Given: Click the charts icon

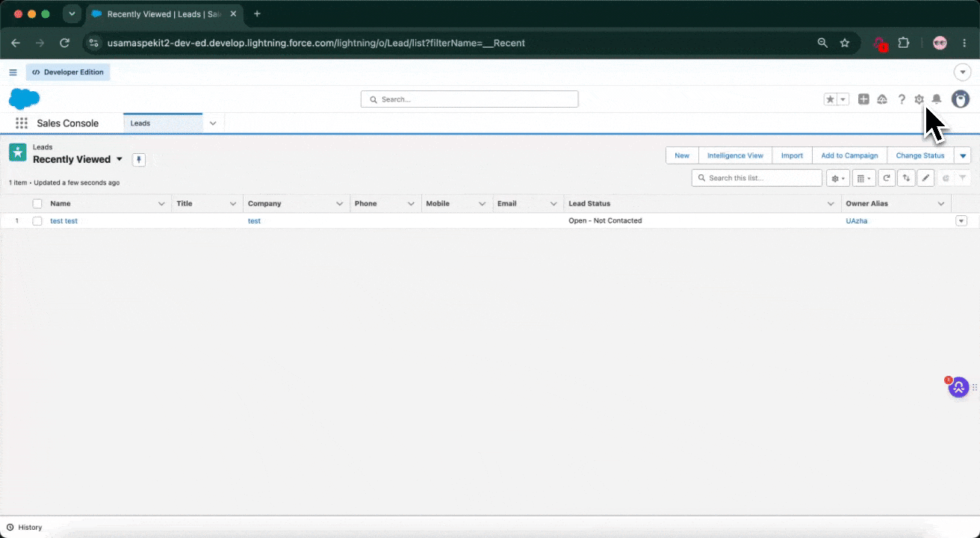Looking at the screenshot, I should pos(946,178).
